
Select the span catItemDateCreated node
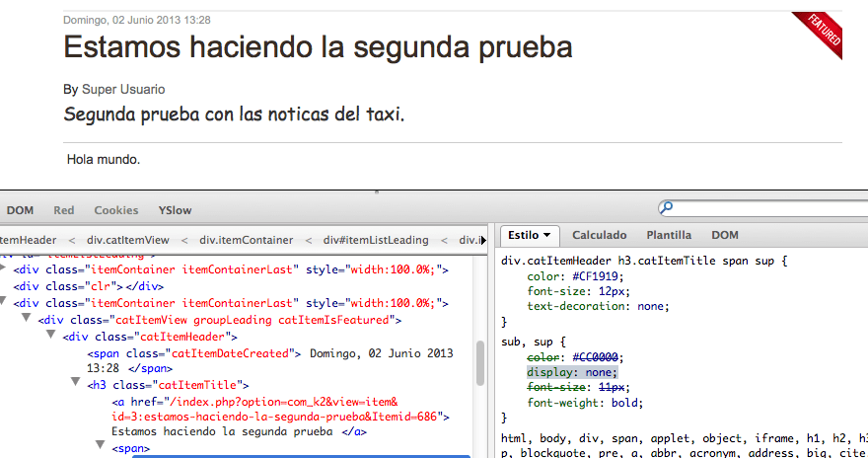[x=193, y=353]
